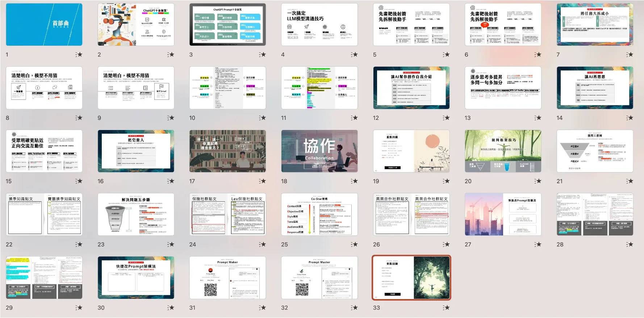Click the transition star icon under slide 1
Viewport: 644px width, 318px height.
[79, 54]
